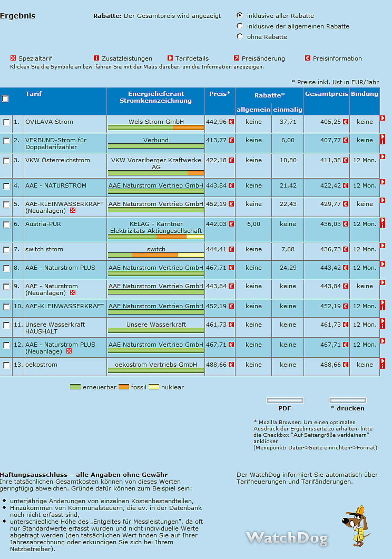The width and height of the screenshot is (392, 559).
Task: Choose 'inklusive der allgemeinen Rabatte' option
Action: click(240, 26)
